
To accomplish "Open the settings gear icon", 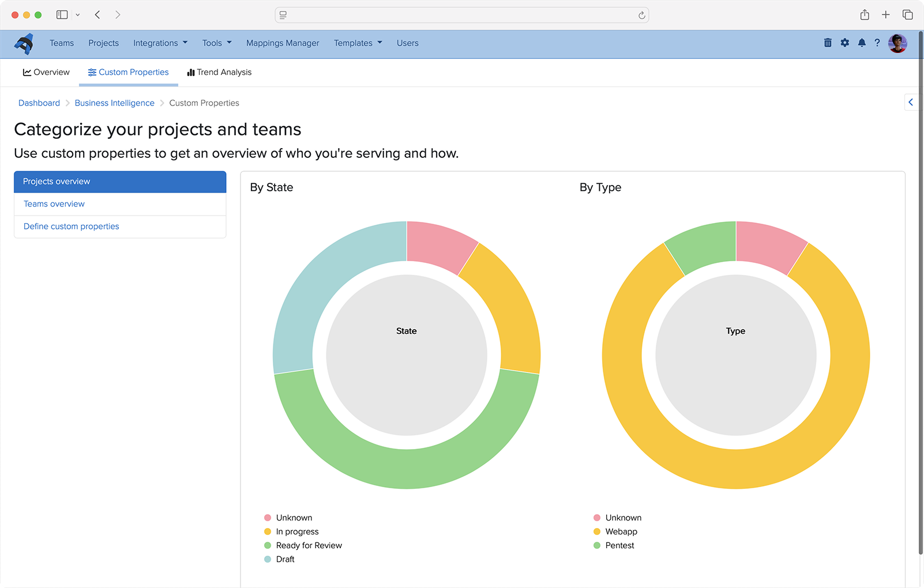I will [845, 43].
